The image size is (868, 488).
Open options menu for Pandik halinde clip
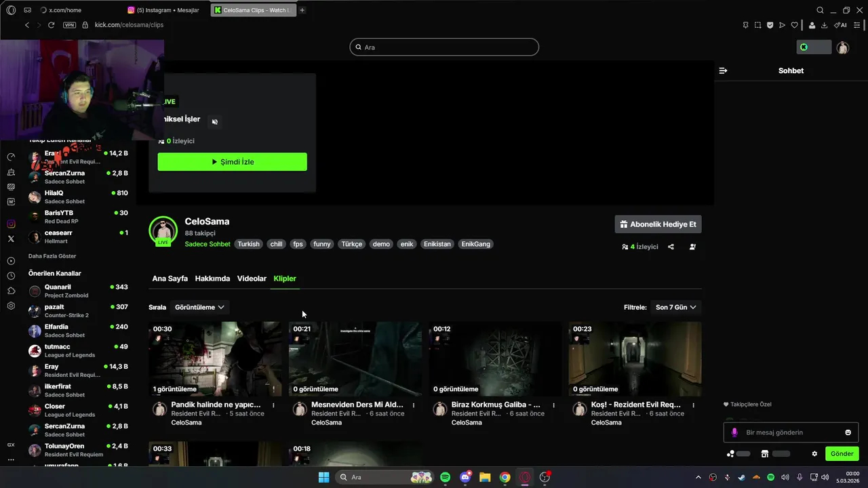(273, 405)
